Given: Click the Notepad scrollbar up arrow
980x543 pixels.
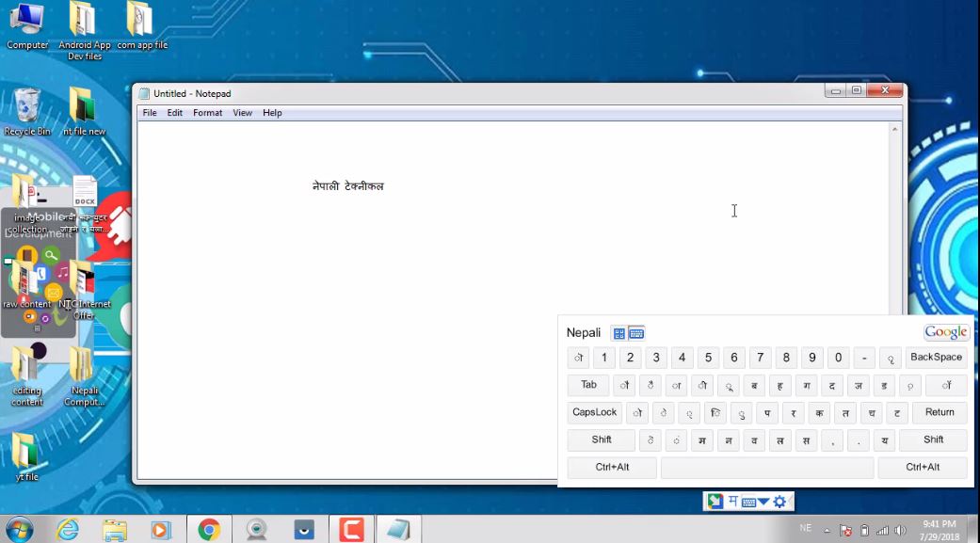Looking at the screenshot, I should [x=895, y=129].
